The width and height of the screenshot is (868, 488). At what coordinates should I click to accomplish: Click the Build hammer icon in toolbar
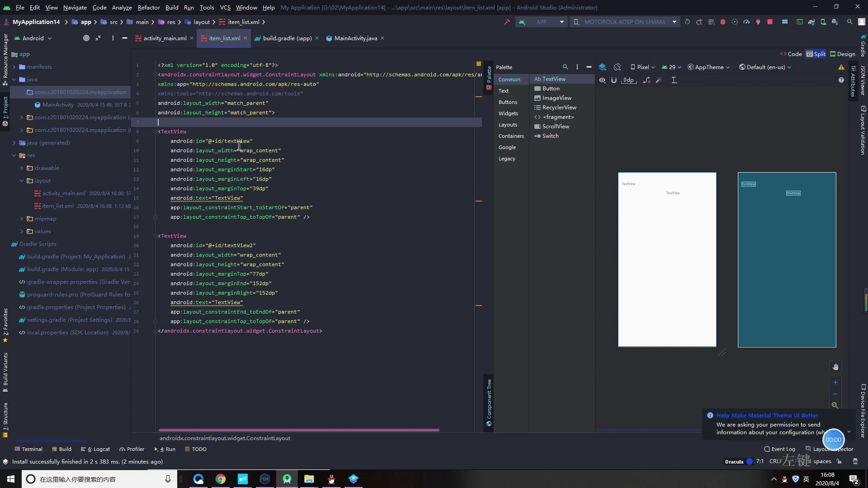(507, 22)
